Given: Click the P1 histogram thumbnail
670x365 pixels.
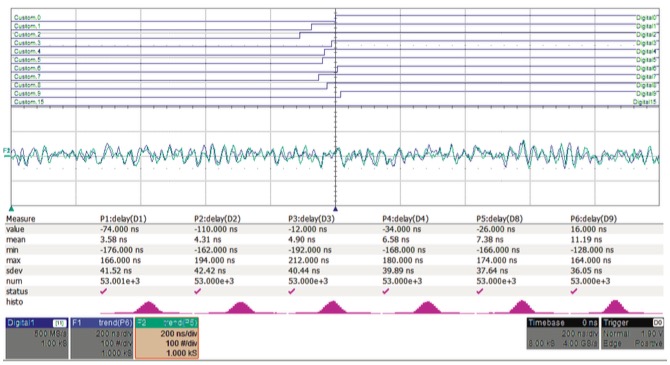Looking at the screenshot, I should pos(147,307).
